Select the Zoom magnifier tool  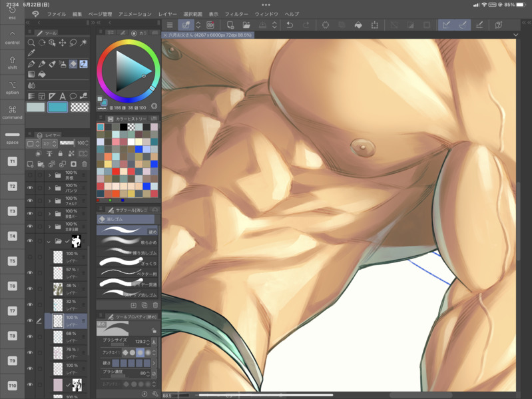[31, 43]
